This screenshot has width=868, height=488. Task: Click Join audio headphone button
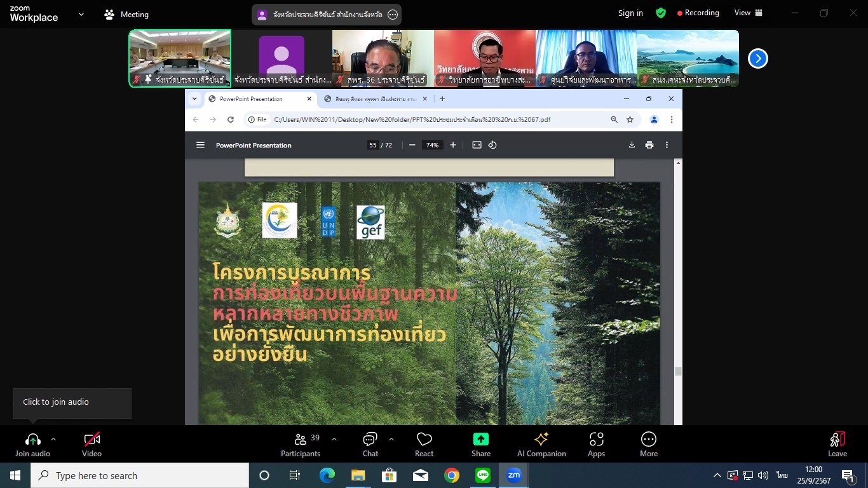32,444
